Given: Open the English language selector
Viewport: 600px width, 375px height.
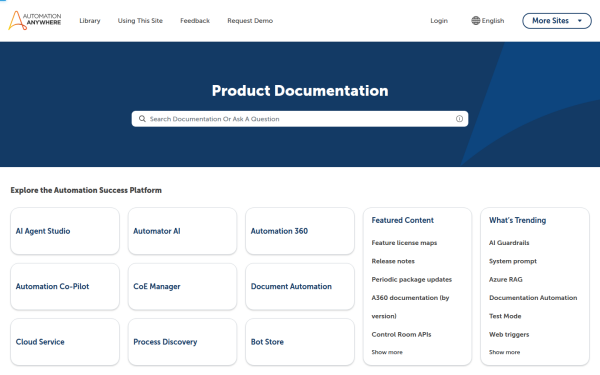Looking at the screenshot, I should pos(488,21).
